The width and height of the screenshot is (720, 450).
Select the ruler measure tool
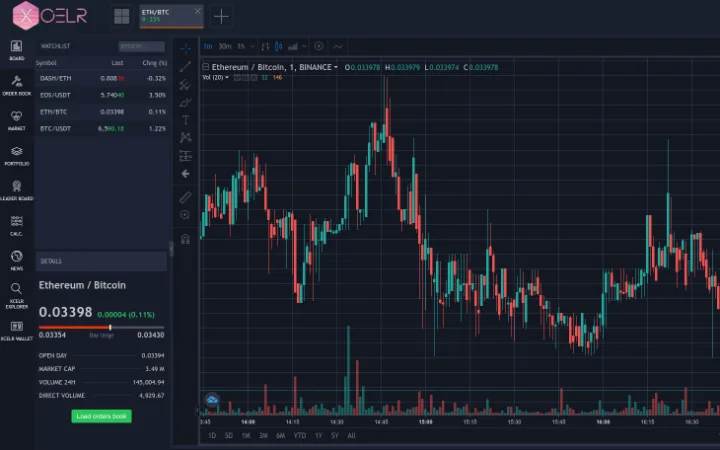(x=186, y=197)
